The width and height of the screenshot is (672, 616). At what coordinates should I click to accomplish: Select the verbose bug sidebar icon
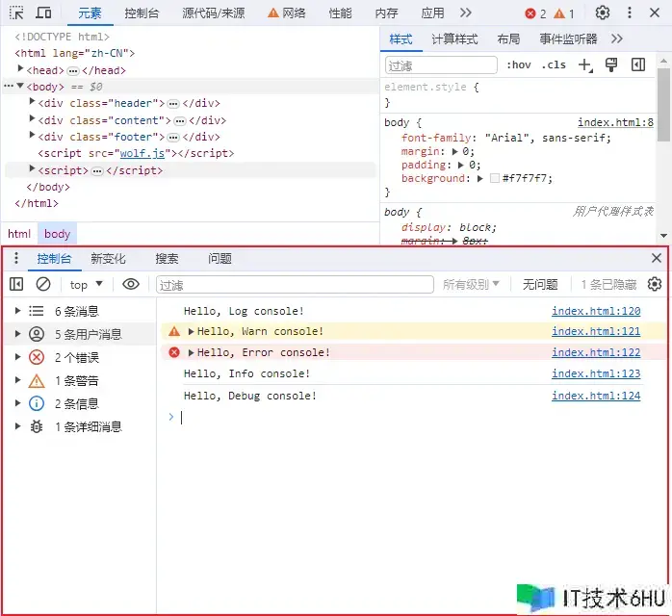coord(37,426)
